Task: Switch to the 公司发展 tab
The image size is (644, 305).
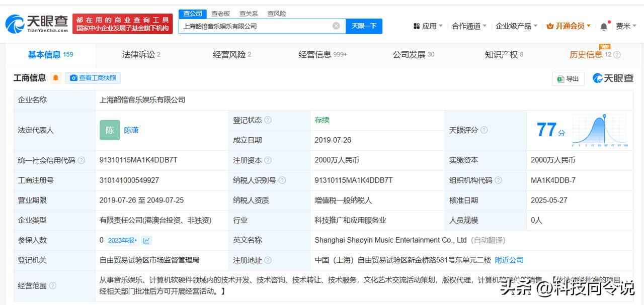Action: tap(414, 55)
